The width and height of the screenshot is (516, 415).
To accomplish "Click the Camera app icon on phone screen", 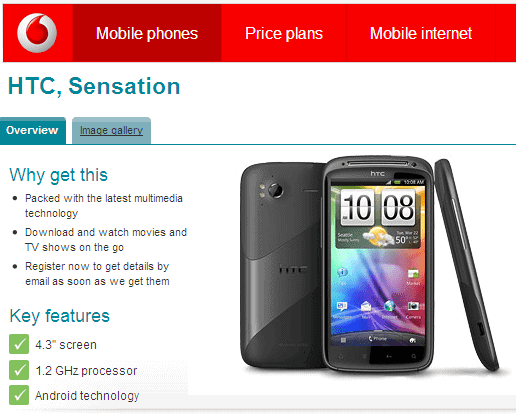I will [413, 306].
